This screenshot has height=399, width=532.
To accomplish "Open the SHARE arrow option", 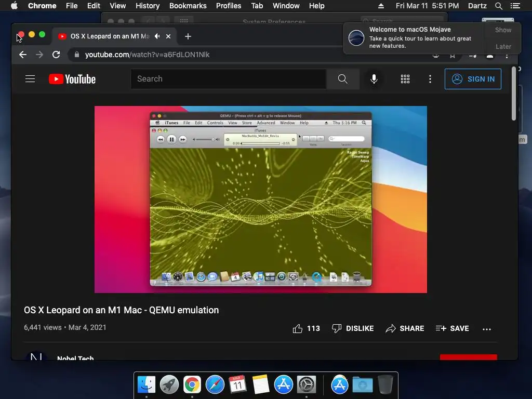I will click(x=405, y=328).
